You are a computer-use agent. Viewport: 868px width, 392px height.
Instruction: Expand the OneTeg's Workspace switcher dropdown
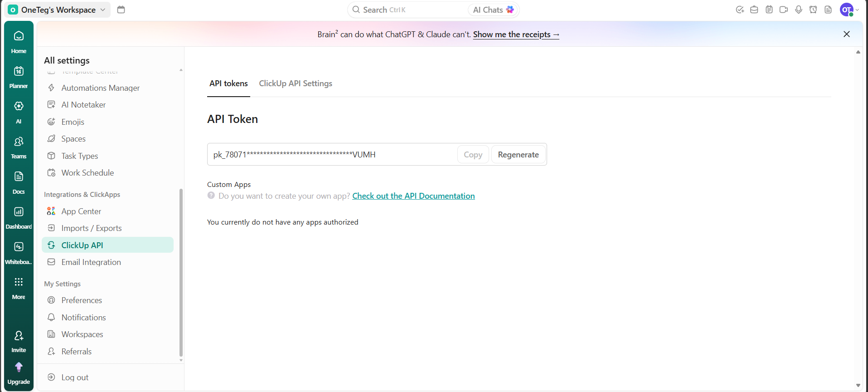pyautogui.click(x=58, y=10)
